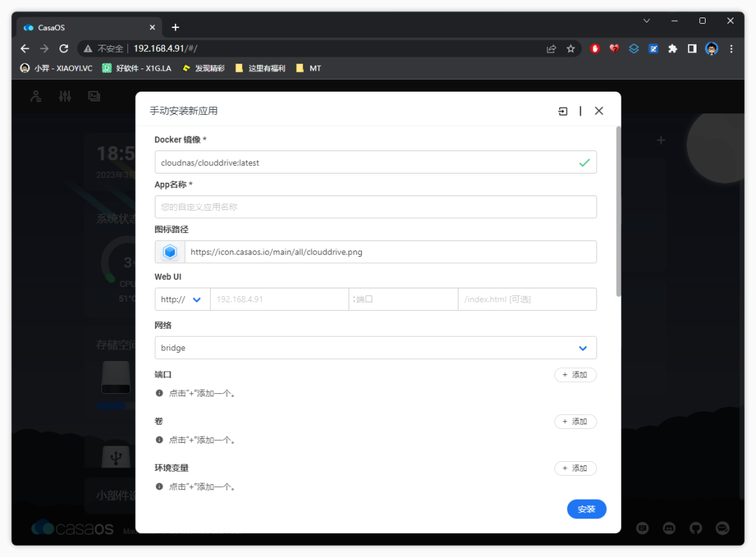Add a new port mapping
Viewport: 756px width, 557px height.
[x=575, y=375]
